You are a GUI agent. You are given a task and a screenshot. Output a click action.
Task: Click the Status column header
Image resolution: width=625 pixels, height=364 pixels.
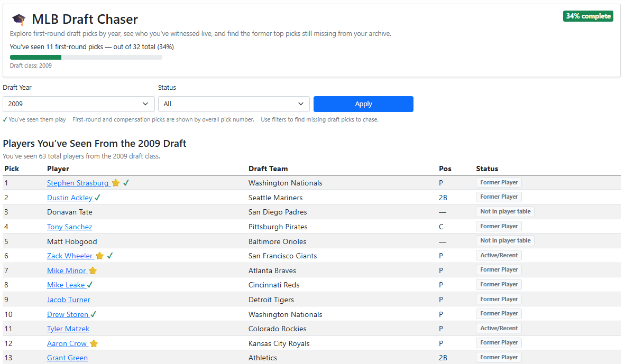pyautogui.click(x=486, y=169)
